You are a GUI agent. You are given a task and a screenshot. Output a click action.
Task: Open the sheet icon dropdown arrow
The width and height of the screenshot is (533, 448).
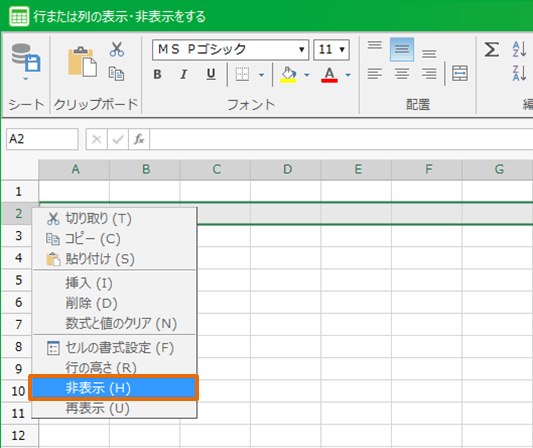click(x=26, y=79)
